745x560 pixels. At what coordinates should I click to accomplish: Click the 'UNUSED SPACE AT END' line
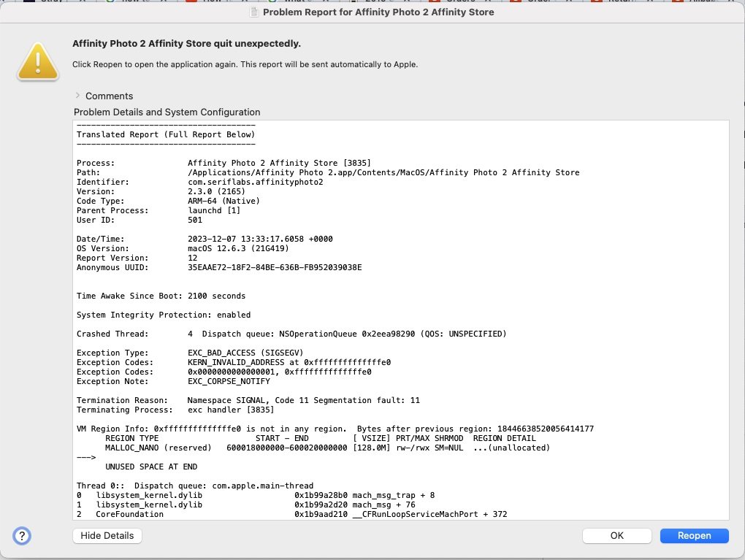click(x=151, y=467)
